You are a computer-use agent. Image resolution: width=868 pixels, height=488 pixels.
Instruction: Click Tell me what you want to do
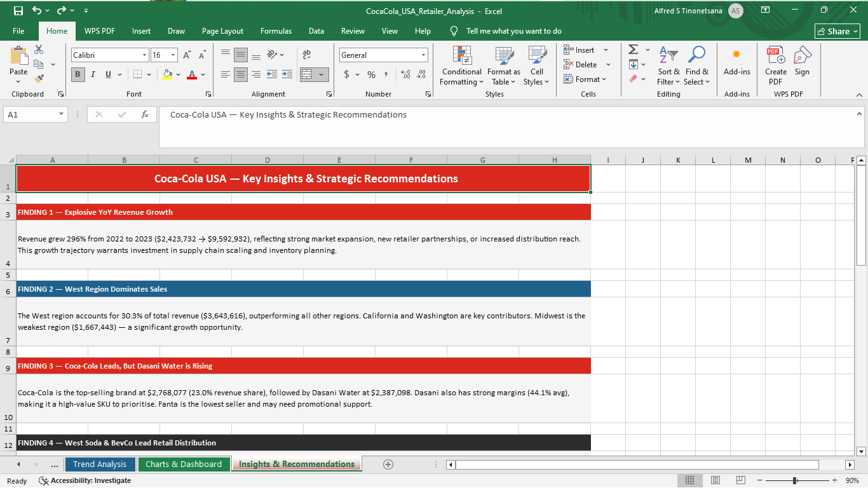point(513,30)
